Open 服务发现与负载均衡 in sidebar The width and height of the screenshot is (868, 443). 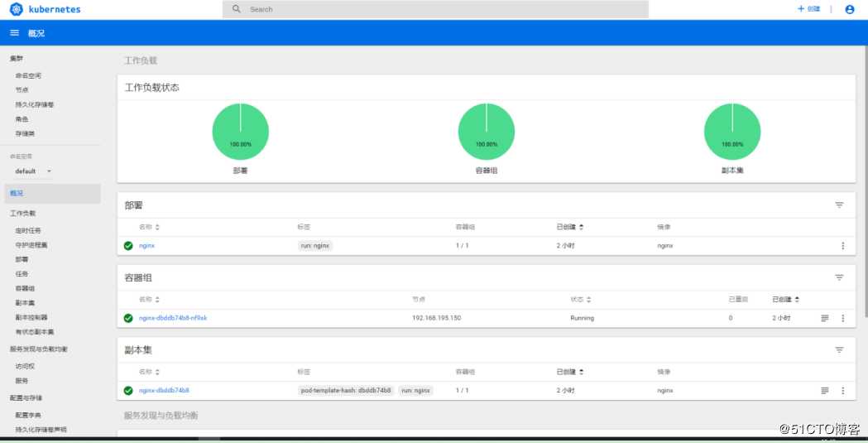tap(39, 349)
